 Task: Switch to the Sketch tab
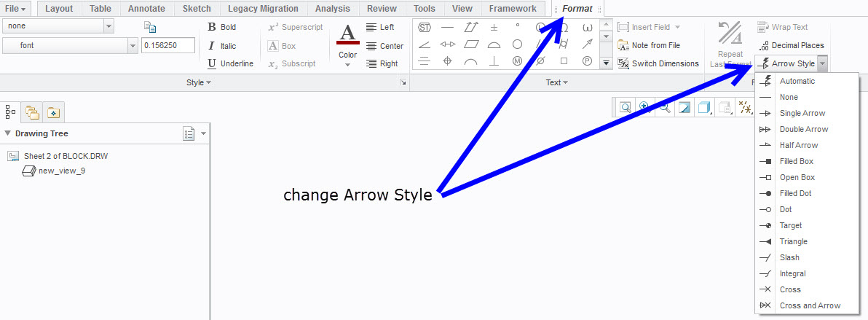tap(197, 8)
